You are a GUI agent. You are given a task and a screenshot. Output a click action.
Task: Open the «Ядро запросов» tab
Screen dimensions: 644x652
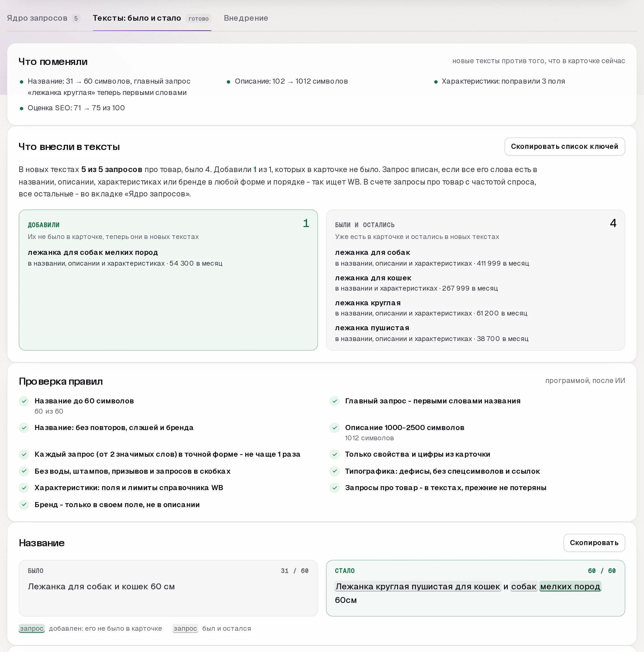[43, 18]
